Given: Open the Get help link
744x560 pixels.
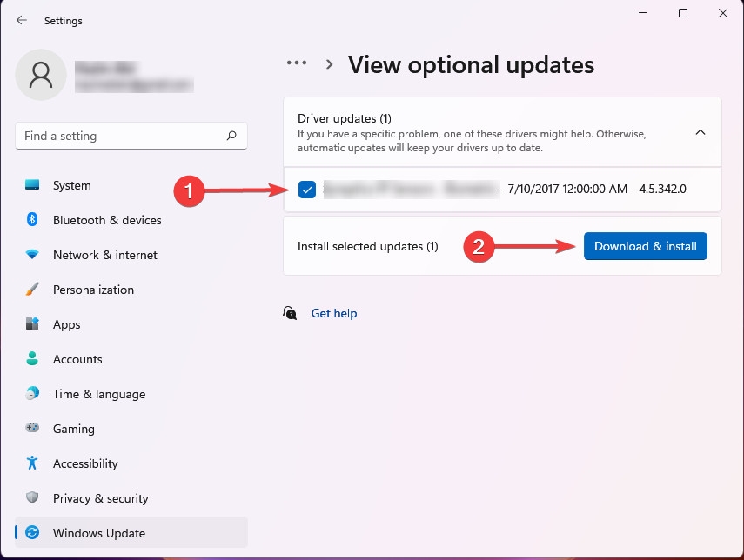Looking at the screenshot, I should point(334,313).
